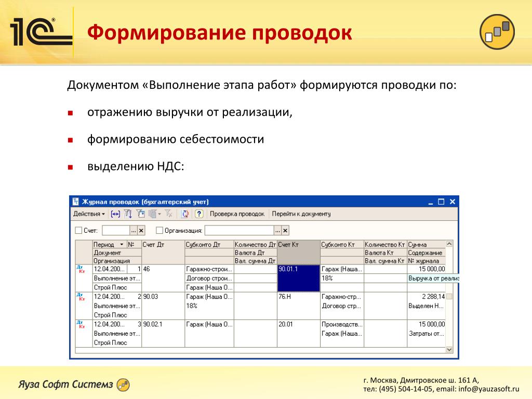Click the disable filter icon

(169, 214)
